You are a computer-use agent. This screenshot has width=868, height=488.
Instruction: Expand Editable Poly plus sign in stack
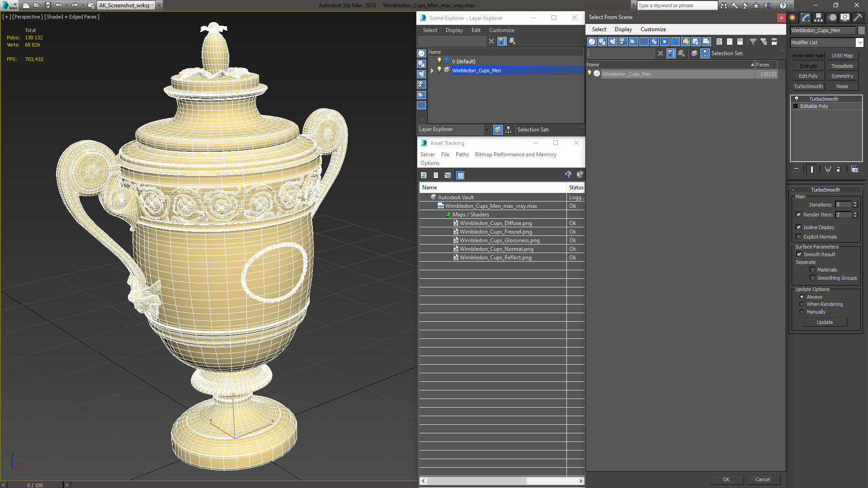click(x=796, y=106)
